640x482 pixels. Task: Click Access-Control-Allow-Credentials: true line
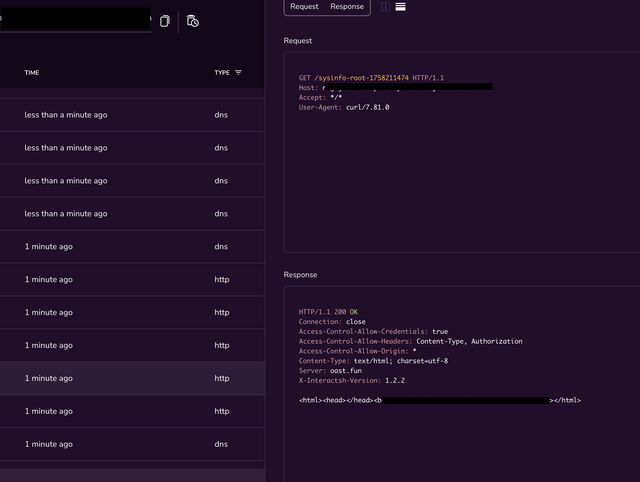point(373,331)
